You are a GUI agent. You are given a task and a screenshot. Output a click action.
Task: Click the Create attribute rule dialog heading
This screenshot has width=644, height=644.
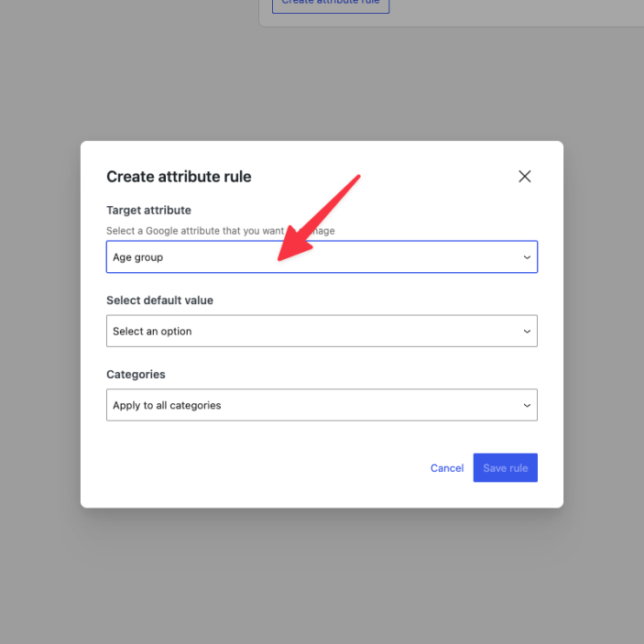179,177
